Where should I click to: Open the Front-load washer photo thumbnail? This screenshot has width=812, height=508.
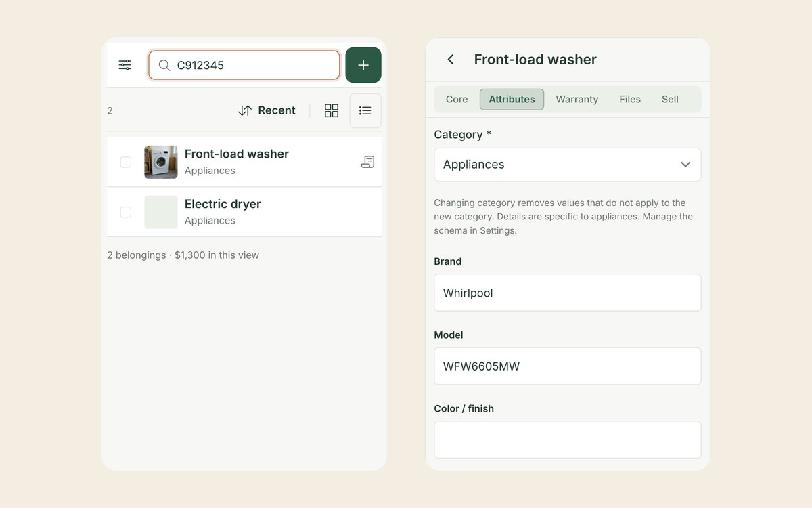[x=161, y=162]
